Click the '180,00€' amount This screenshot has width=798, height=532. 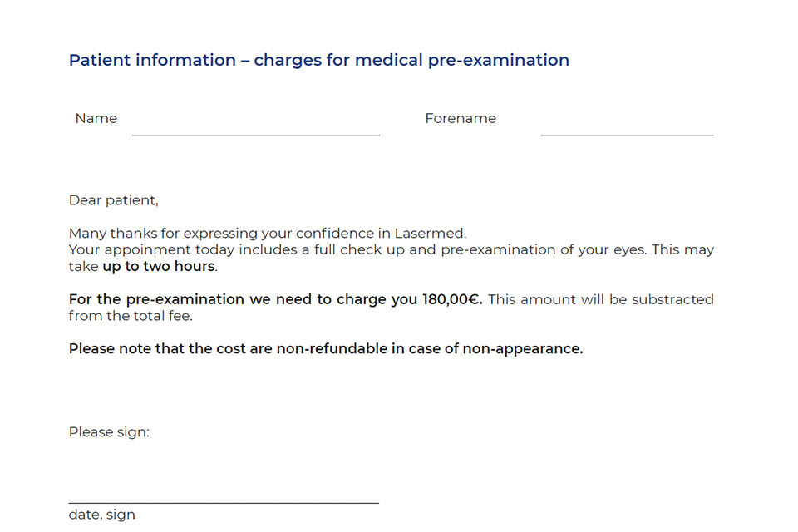click(x=452, y=299)
